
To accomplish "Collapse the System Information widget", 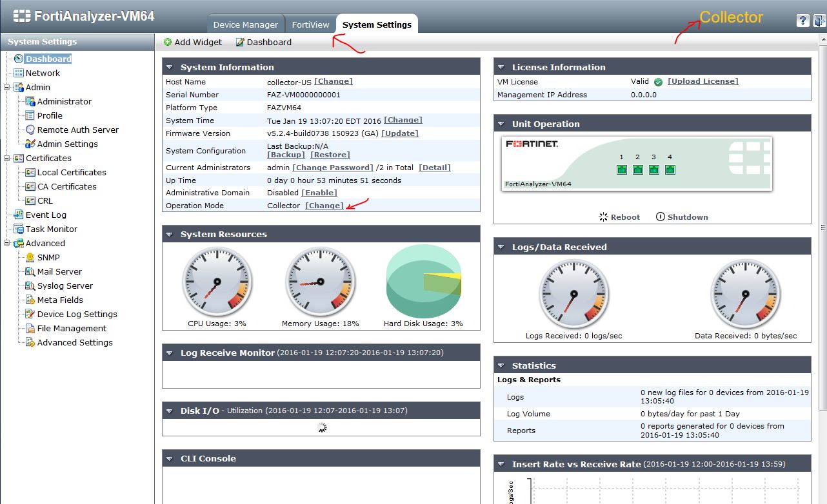I will [170, 67].
